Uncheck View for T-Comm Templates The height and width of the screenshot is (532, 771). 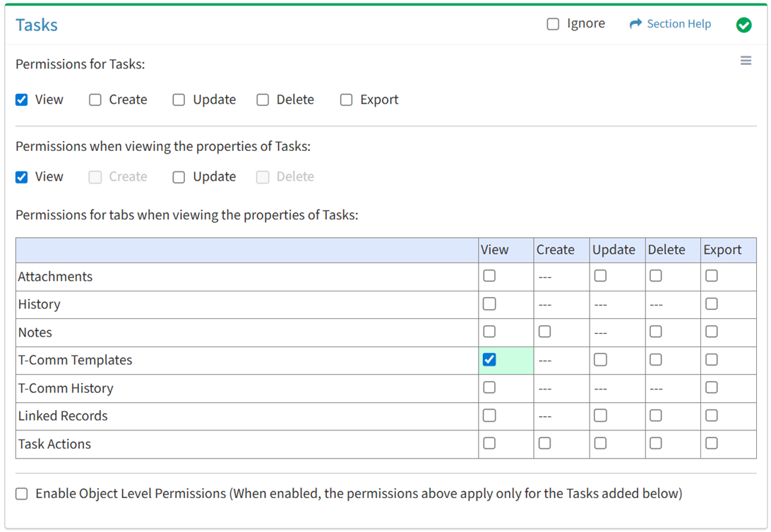pyautogui.click(x=489, y=360)
